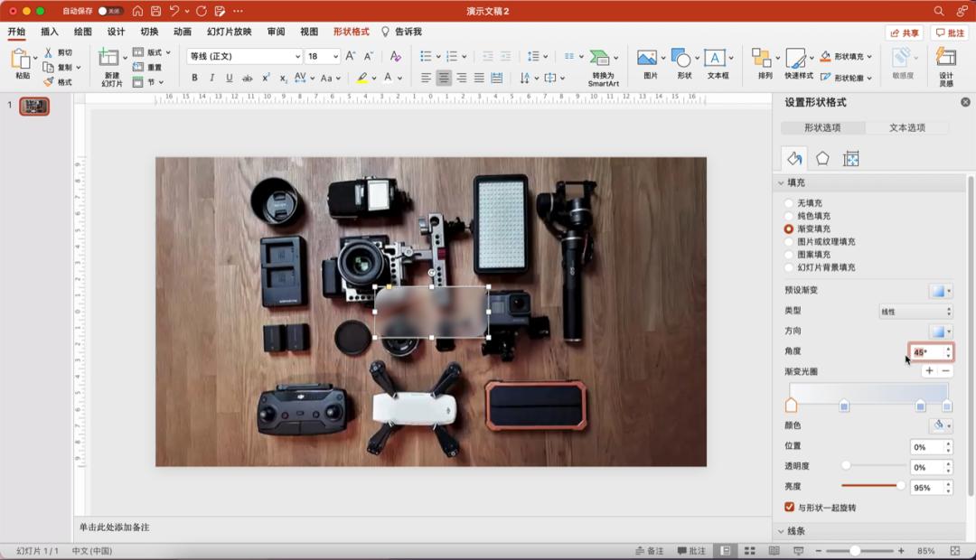Select the 无填充 radio option
Viewport: 976px width, 560px height.
click(x=789, y=203)
